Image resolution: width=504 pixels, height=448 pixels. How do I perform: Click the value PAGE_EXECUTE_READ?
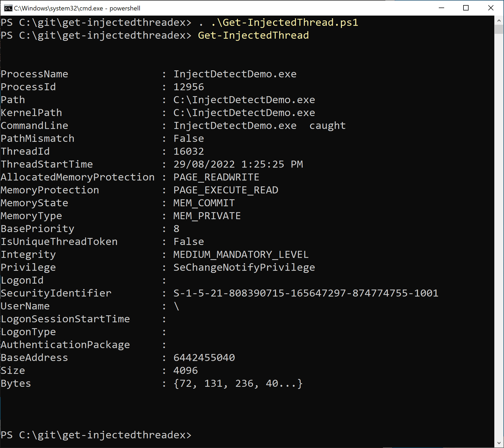pyautogui.click(x=226, y=190)
